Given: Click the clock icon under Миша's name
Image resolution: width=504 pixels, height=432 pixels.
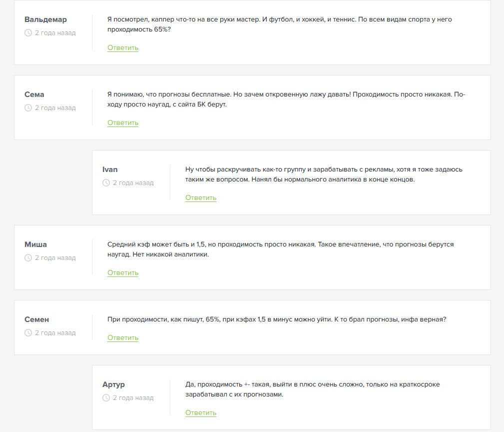Looking at the screenshot, I should (x=28, y=257).
